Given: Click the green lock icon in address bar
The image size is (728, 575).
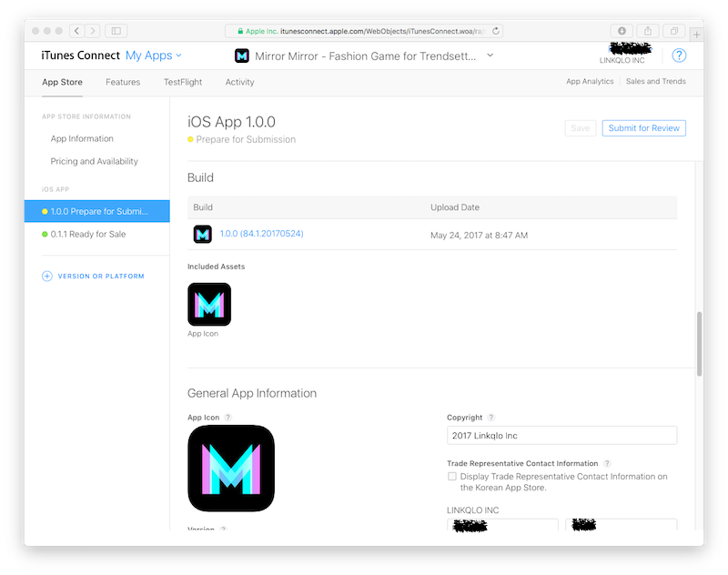Looking at the screenshot, I should [240, 31].
